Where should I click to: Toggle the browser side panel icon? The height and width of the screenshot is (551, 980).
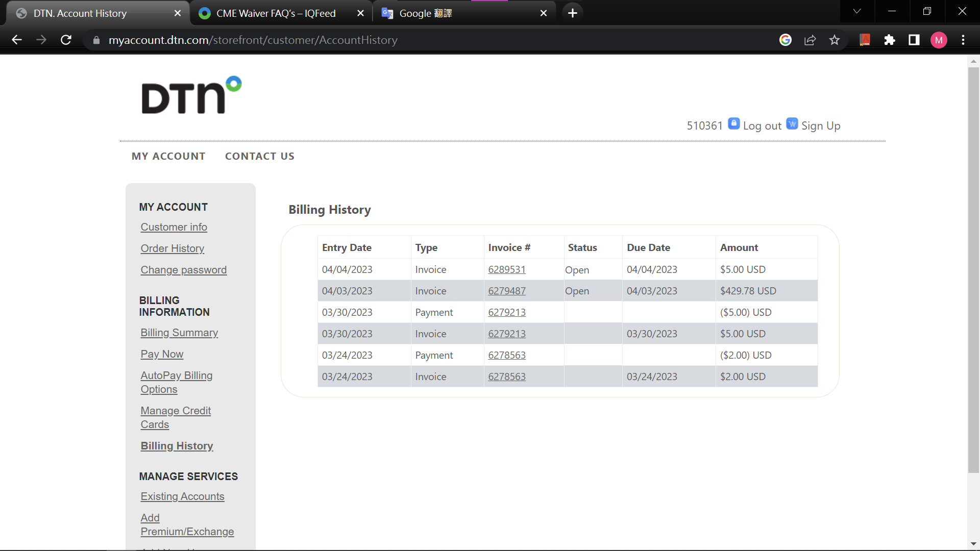point(914,40)
